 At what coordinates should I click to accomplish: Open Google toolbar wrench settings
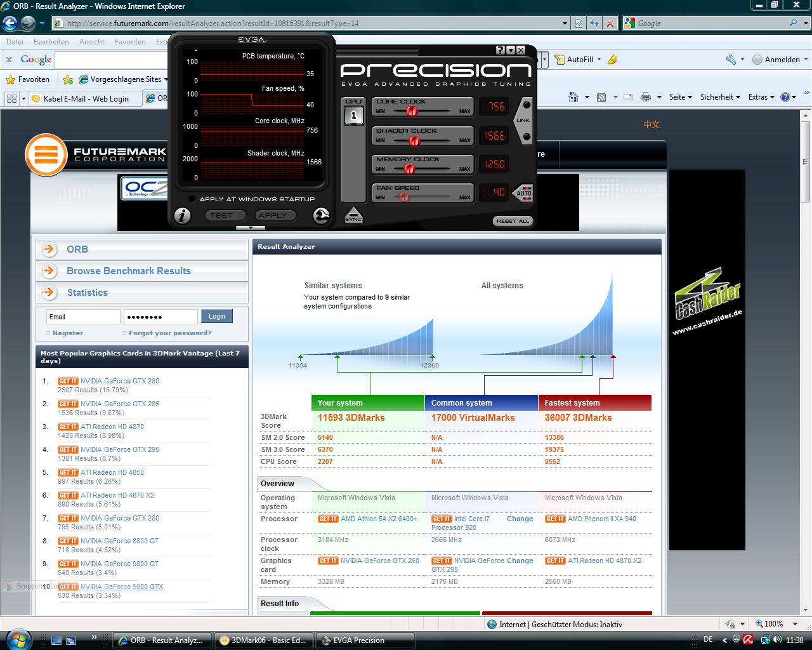(731, 60)
